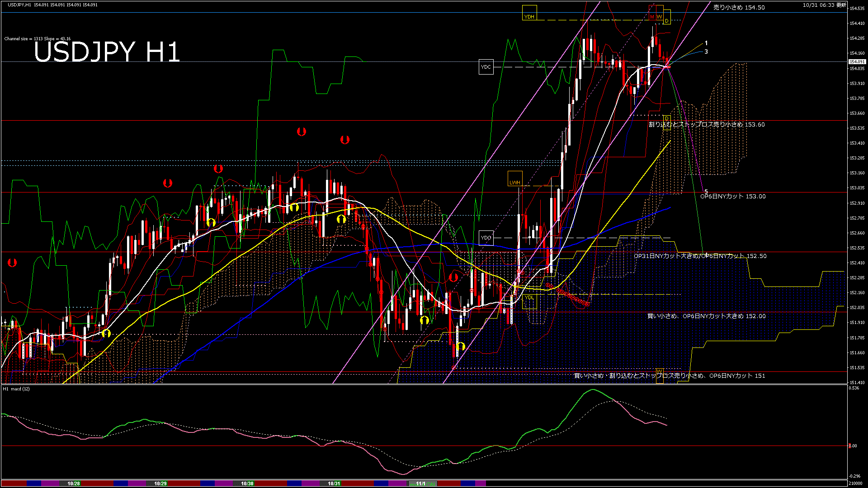
Task: Select the YDC dashed-line label box
Action: (486, 66)
